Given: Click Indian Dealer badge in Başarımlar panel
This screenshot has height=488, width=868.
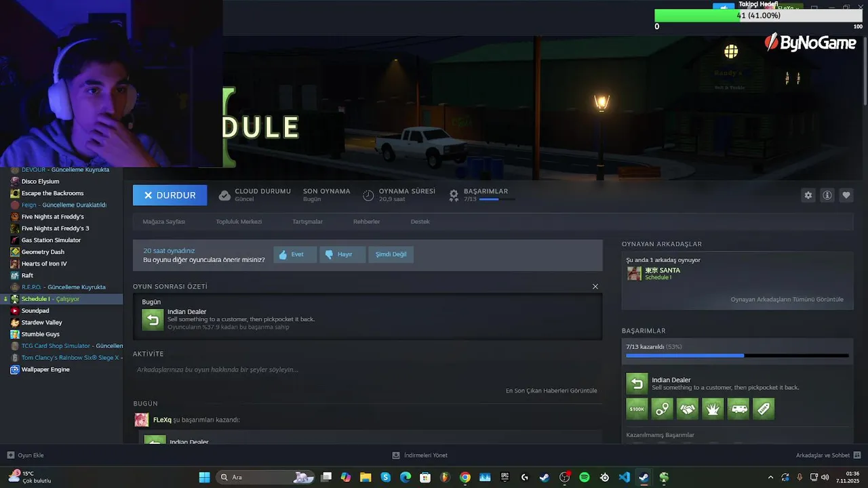Looking at the screenshot, I should pos(637,384).
